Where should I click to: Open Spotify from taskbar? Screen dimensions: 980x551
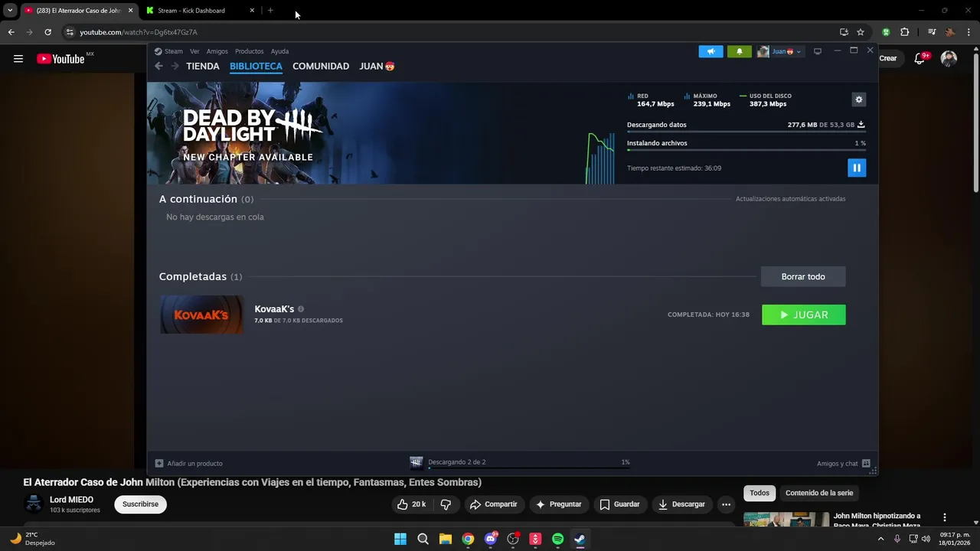(558, 539)
